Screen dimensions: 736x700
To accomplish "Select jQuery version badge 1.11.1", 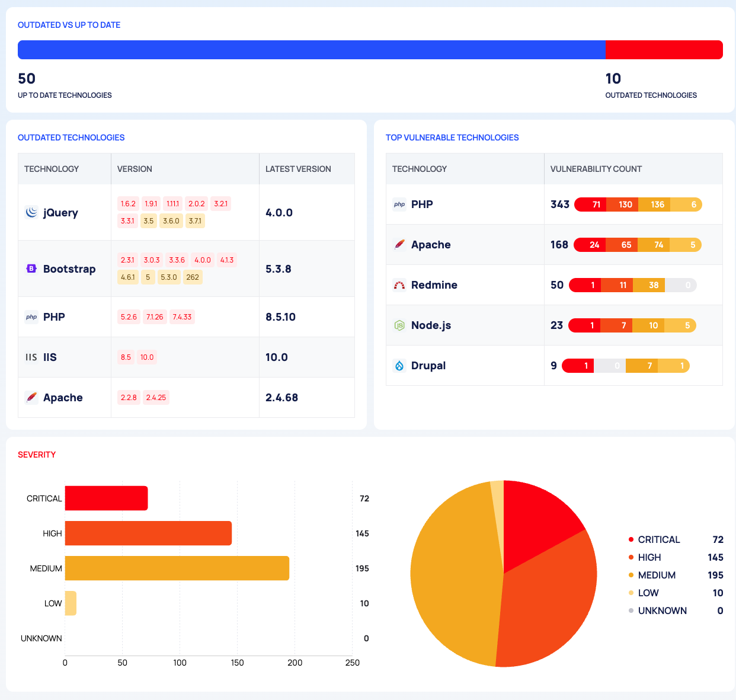I will [173, 204].
